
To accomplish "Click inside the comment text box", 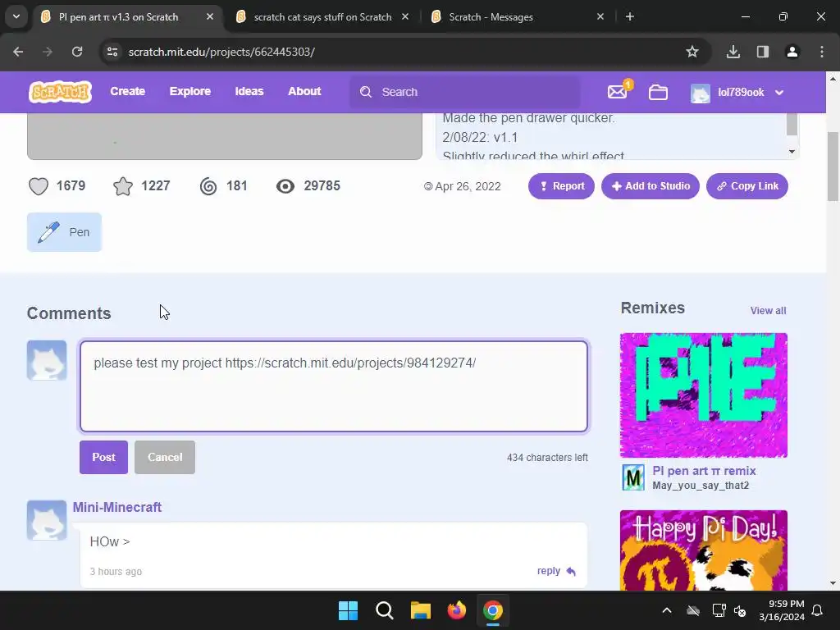I will pos(334,386).
